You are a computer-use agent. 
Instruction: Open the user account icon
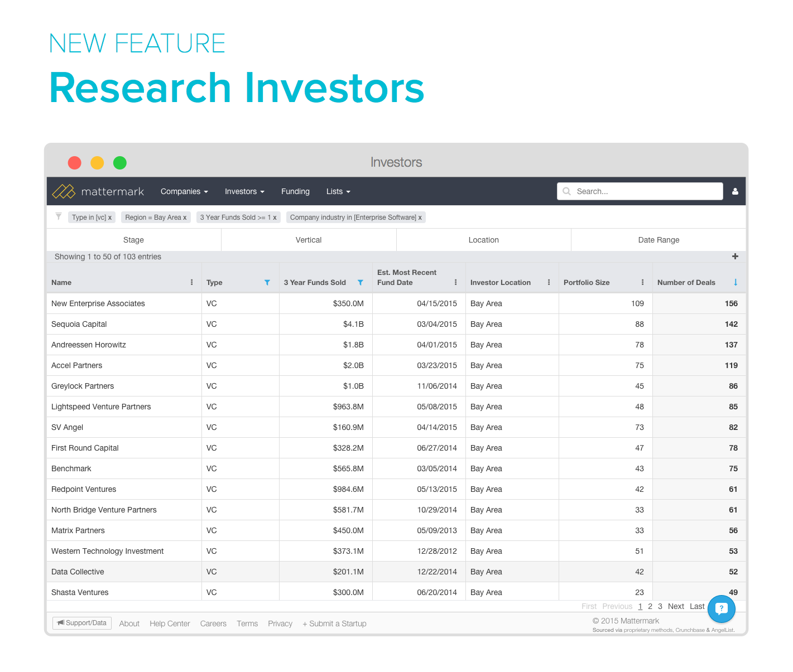[735, 191]
